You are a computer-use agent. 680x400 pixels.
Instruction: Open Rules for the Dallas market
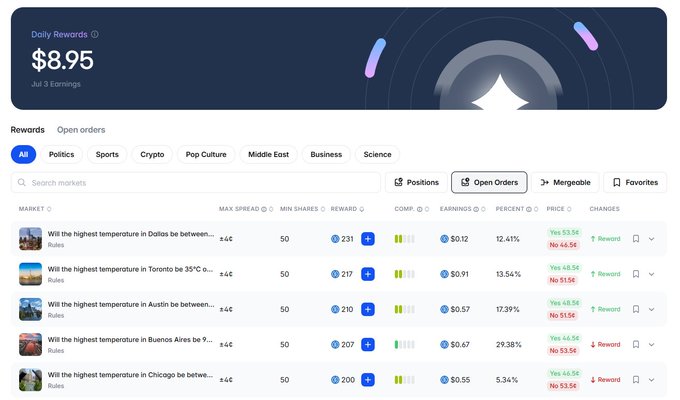(x=56, y=245)
